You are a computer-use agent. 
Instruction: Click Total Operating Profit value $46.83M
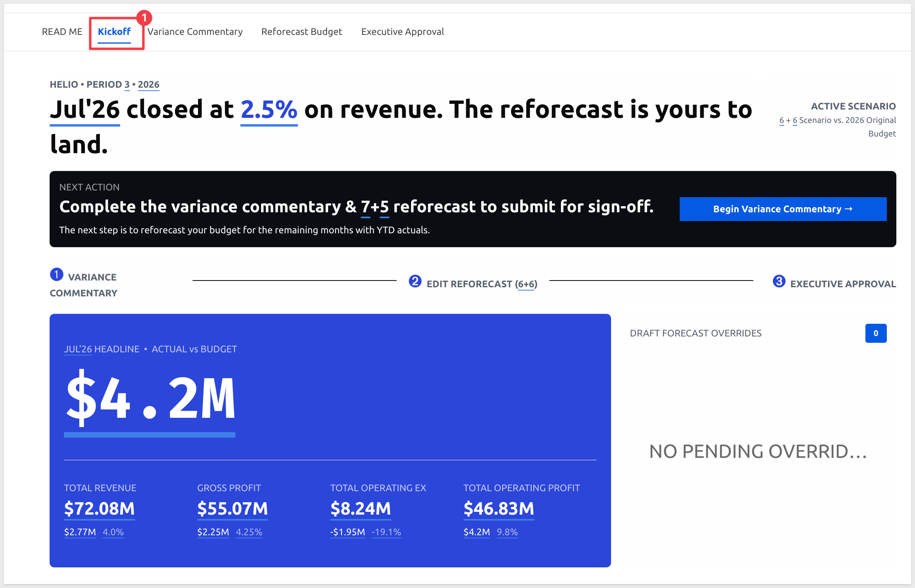pyautogui.click(x=499, y=509)
